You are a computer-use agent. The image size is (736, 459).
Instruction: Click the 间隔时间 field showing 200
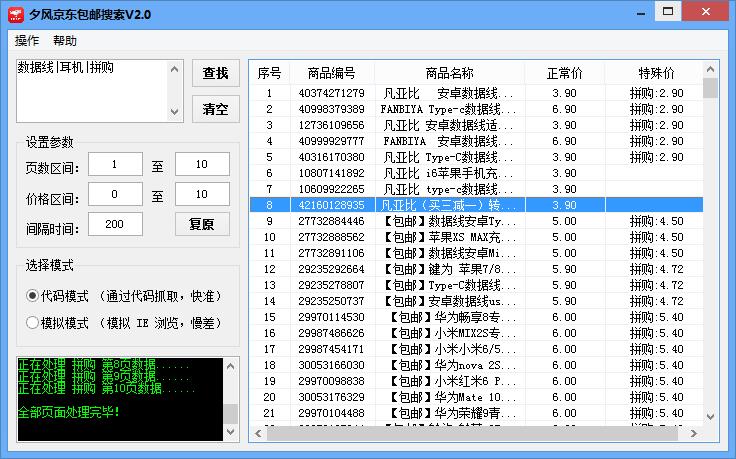(115, 224)
